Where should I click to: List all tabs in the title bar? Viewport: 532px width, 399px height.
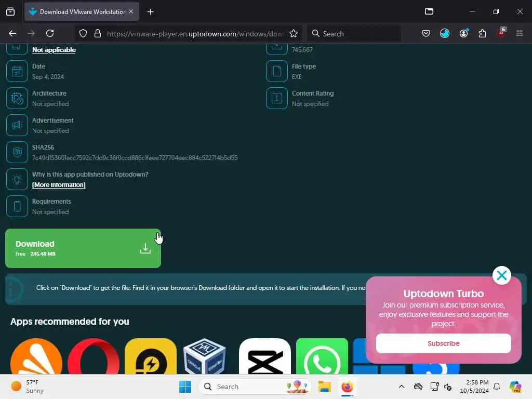(x=429, y=11)
